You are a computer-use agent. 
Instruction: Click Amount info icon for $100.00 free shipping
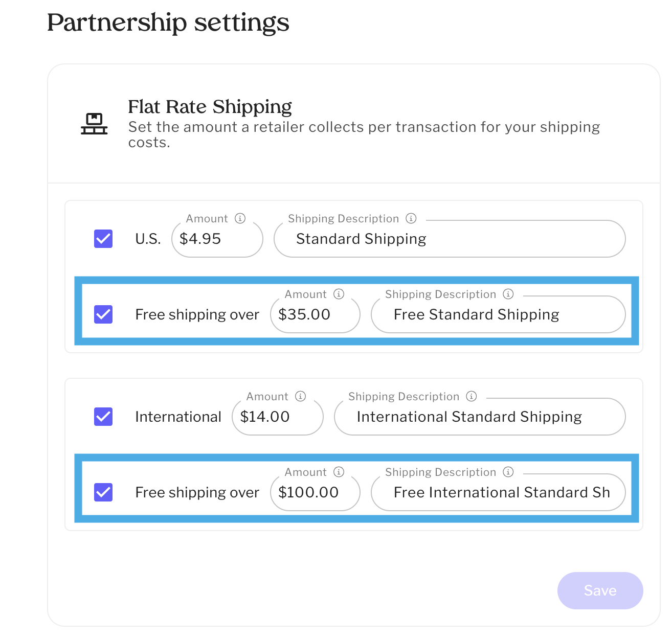[x=339, y=472]
